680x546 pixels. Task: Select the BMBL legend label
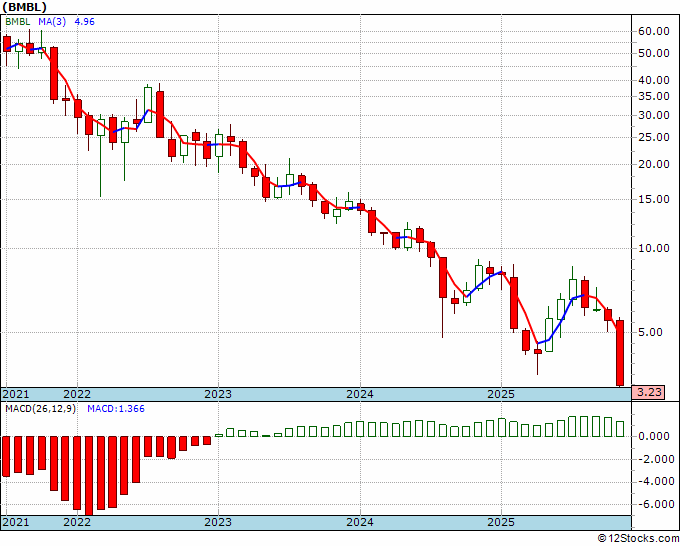pyautogui.click(x=18, y=22)
